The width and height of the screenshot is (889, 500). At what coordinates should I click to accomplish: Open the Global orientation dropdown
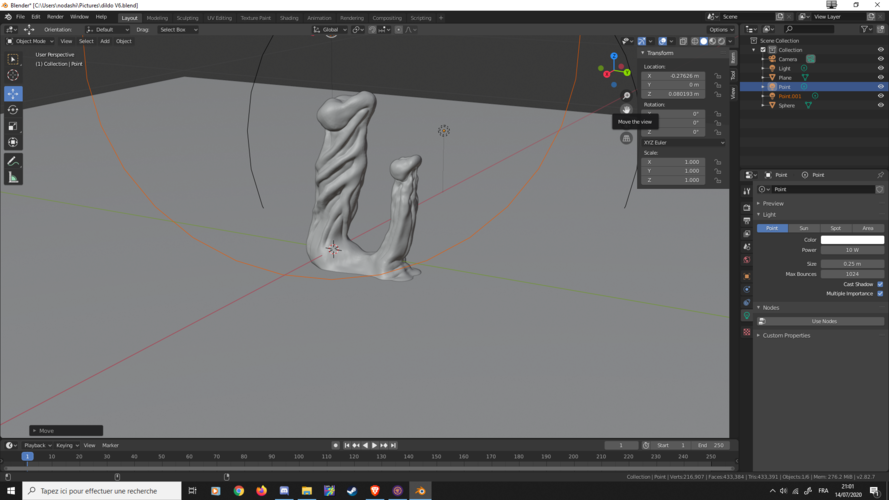329,29
